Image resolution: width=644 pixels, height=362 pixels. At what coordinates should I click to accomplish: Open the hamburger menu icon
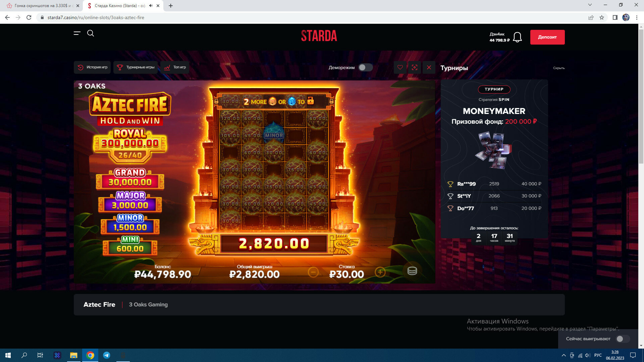coord(77,33)
